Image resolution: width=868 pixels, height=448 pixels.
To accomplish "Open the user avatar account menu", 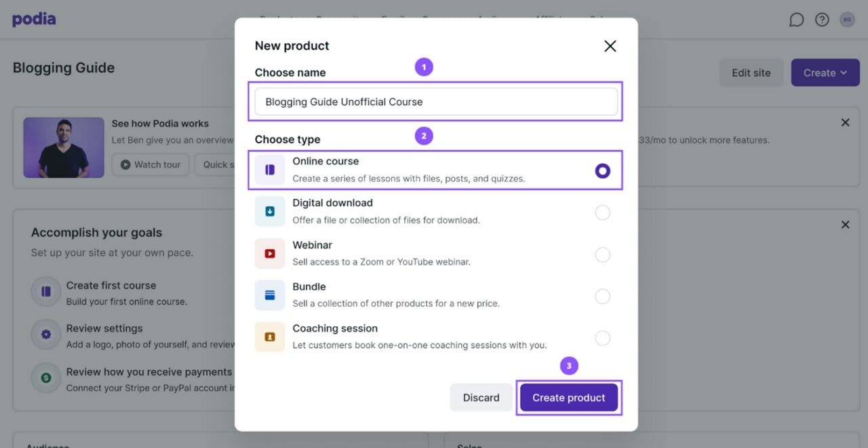I will [847, 19].
